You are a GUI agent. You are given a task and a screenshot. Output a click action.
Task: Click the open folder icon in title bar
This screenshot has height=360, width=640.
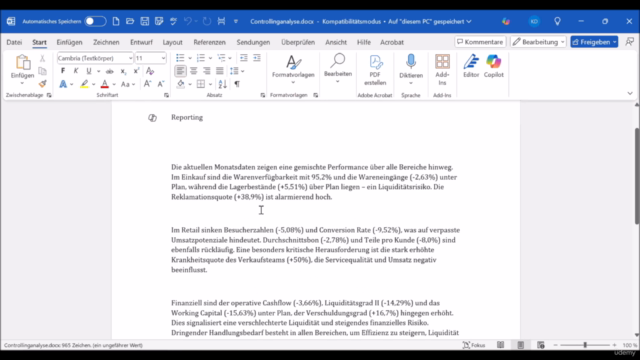coord(130,21)
